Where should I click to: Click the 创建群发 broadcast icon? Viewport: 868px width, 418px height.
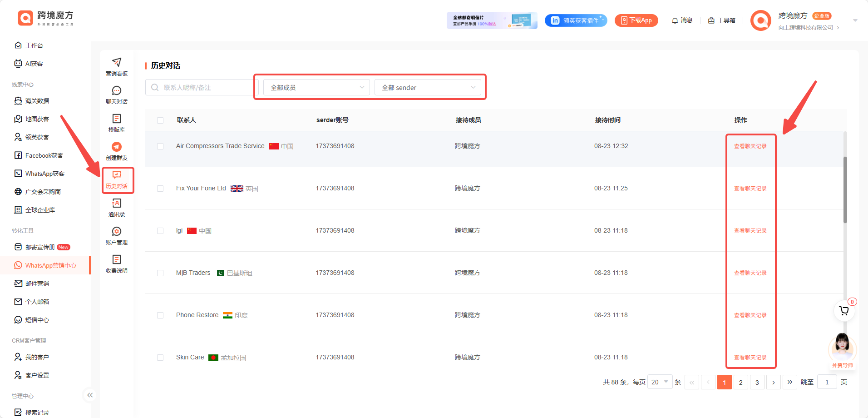tap(117, 147)
